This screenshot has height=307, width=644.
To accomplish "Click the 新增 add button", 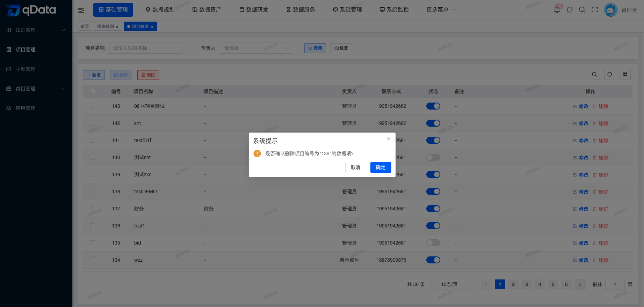I will (x=94, y=75).
